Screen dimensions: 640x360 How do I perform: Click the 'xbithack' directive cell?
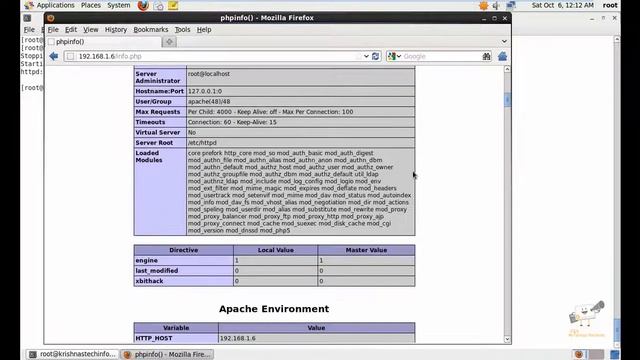click(184, 281)
